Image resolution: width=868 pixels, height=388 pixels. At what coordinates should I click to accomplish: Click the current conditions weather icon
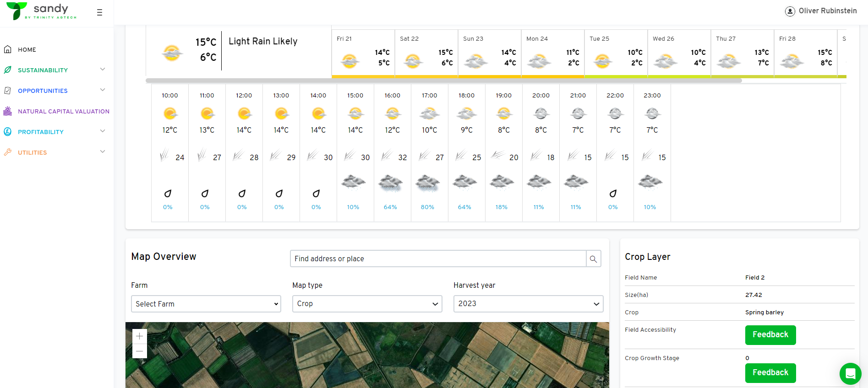click(172, 53)
